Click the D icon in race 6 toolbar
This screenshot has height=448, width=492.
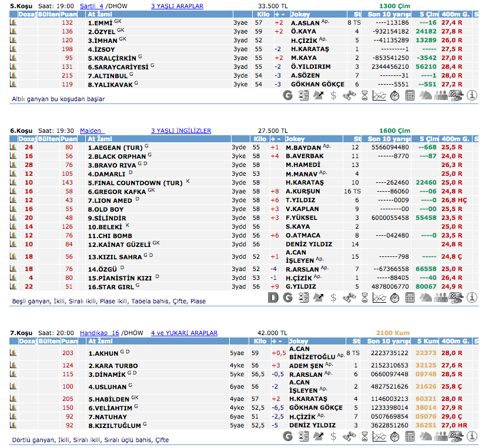(273, 297)
